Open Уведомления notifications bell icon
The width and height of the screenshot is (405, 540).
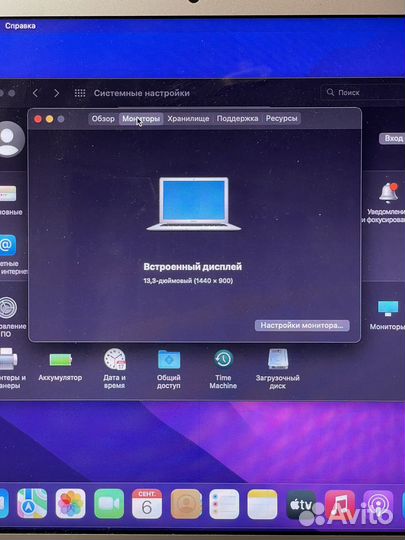tap(388, 193)
